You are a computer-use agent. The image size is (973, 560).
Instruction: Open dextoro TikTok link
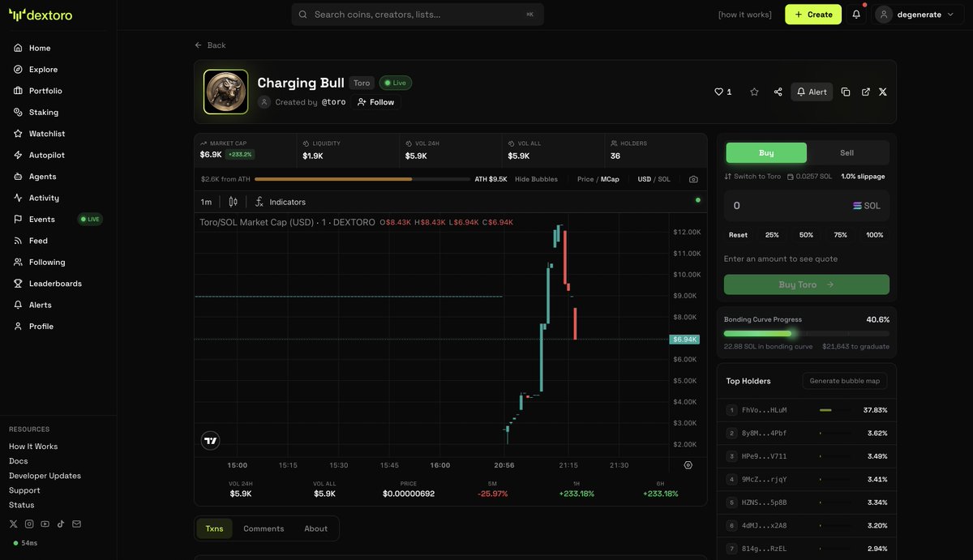[x=61, y=524]
